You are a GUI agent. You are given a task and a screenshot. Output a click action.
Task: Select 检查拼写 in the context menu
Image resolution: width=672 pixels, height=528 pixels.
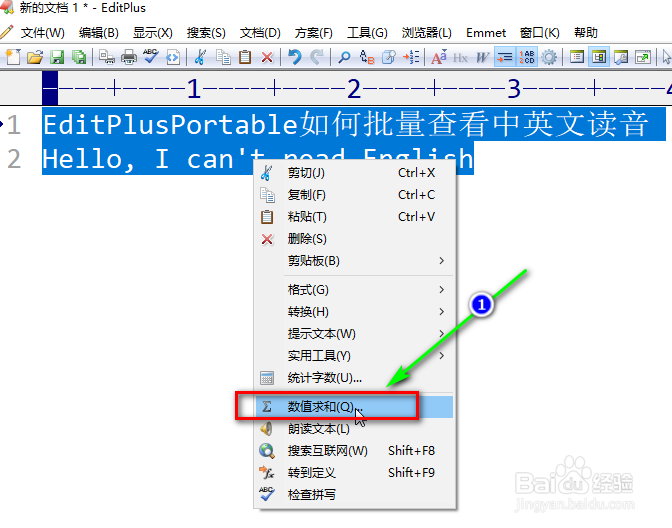pyautogui.click(x=354, y=495)
